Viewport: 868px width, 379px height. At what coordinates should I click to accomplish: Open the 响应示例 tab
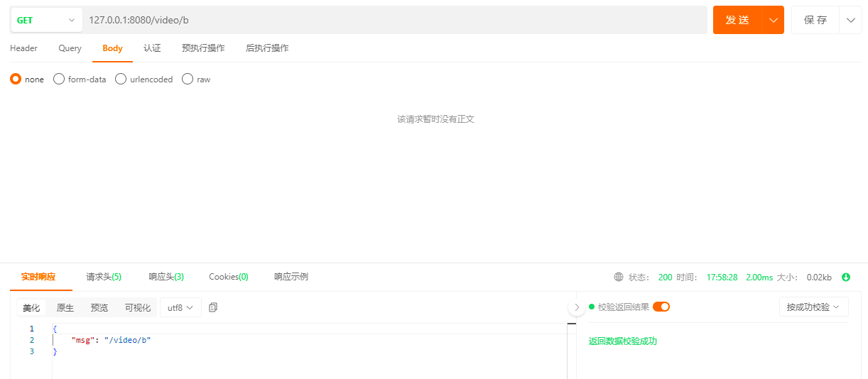coord(291,277)
